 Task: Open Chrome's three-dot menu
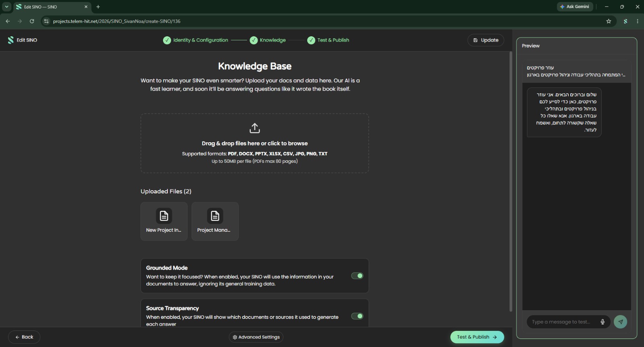(638, 21)
